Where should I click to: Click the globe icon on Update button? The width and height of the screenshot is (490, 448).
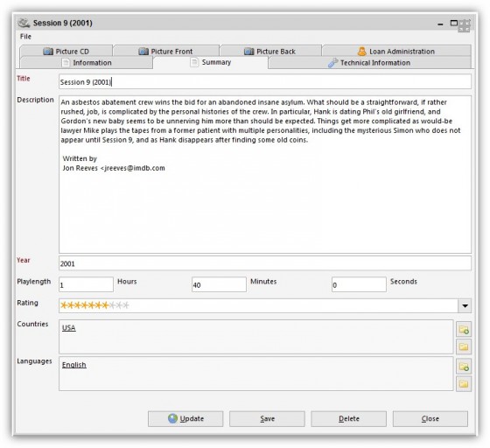pyautogui.click(x=172, y=418)
